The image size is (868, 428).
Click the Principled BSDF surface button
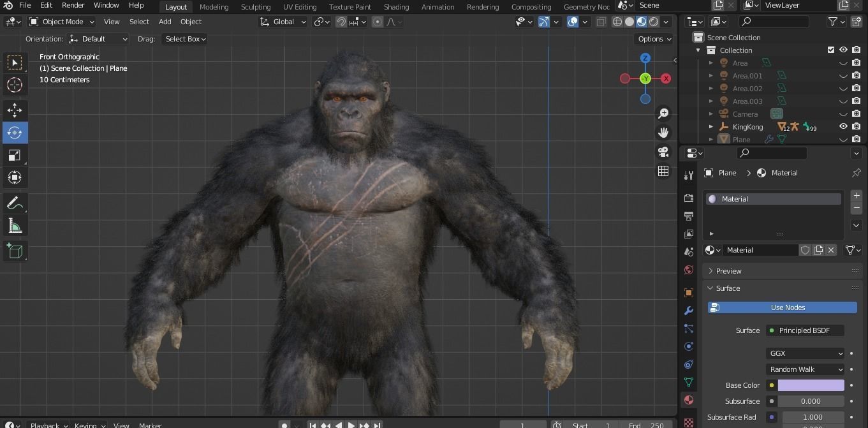(x=805, y=330)
